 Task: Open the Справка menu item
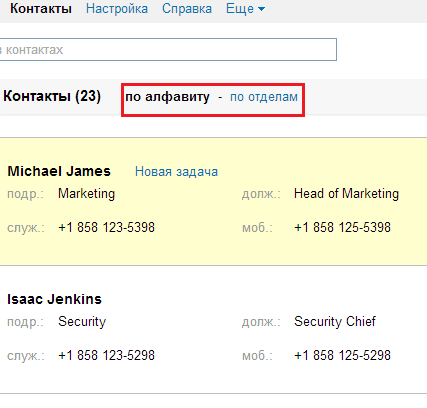click(187, 9)
